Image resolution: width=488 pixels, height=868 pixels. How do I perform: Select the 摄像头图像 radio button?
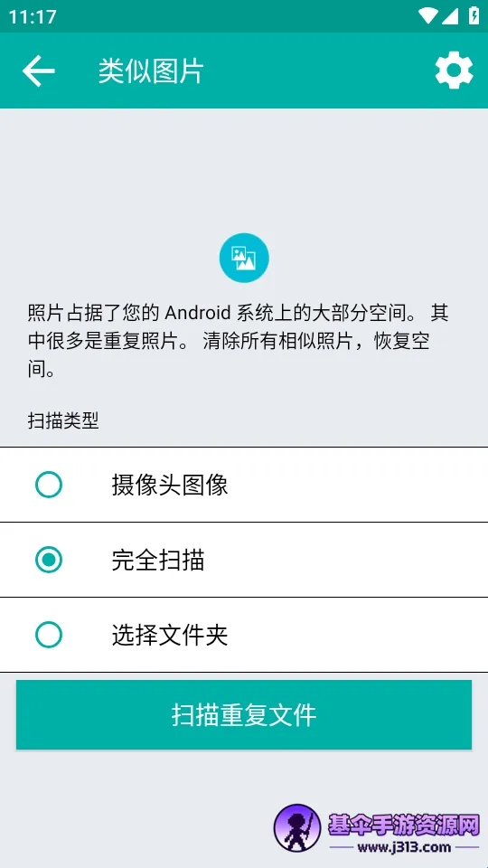click(x=49, y=485)
